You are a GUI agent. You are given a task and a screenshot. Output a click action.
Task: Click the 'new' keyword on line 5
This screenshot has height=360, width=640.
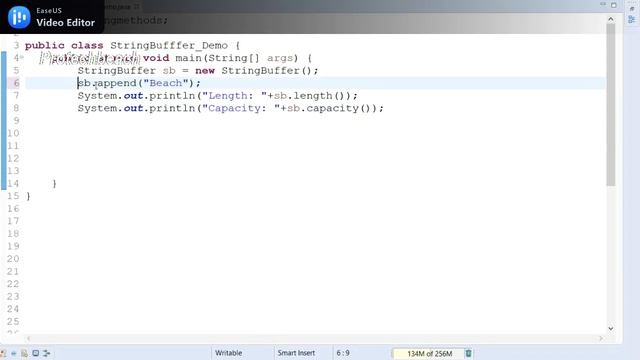point(205,71)
